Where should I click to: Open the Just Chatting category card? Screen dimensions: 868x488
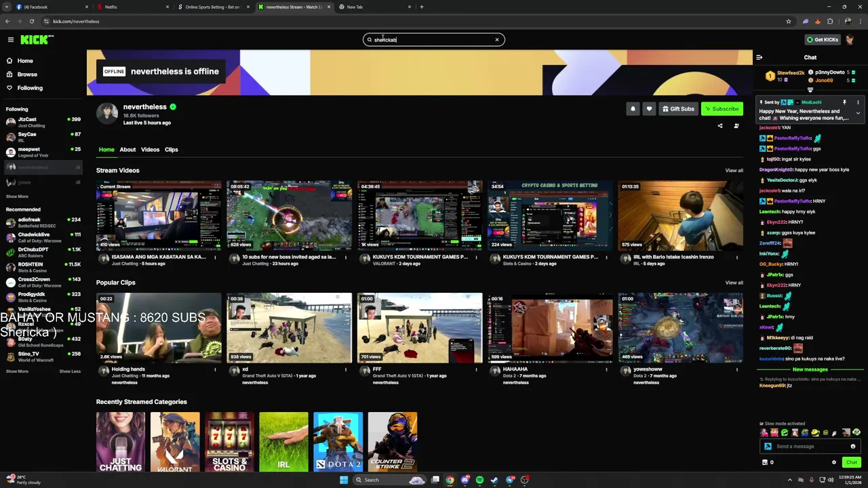121,442
